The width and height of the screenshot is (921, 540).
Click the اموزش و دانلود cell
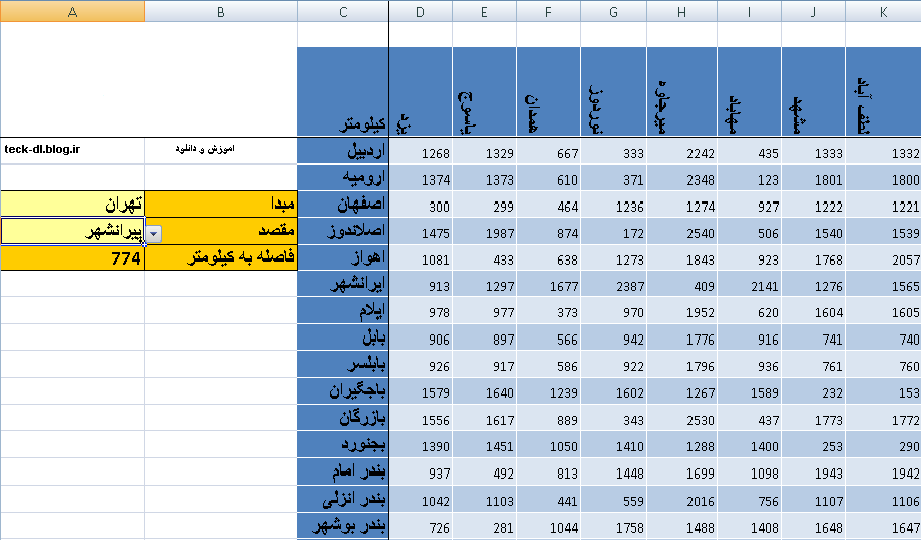coord(220,150)
